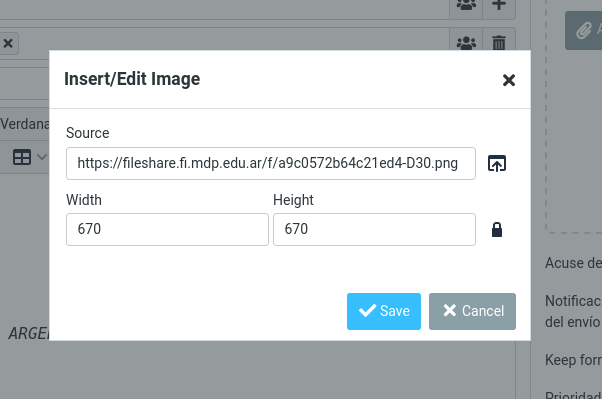This screenshot has width=602, height=399.
Task: Click the 'Insert/Edit Image' dialog title
Action: tap(132, 79)
